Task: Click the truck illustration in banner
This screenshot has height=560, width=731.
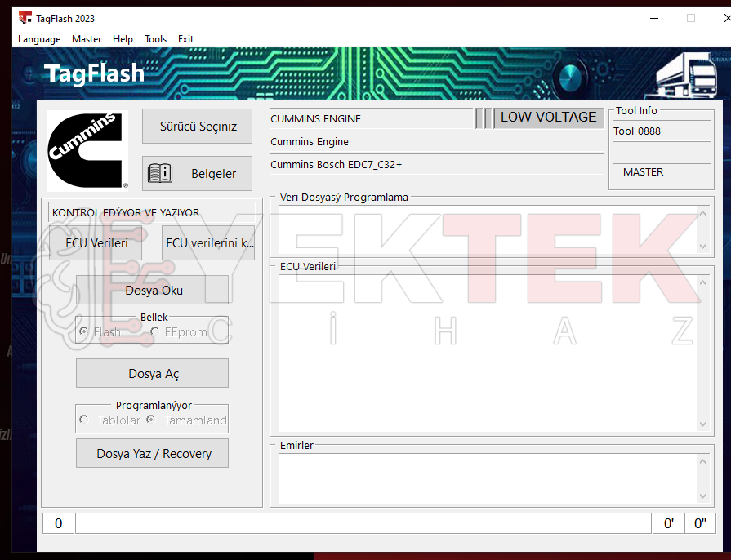Action: click(686, 75)
